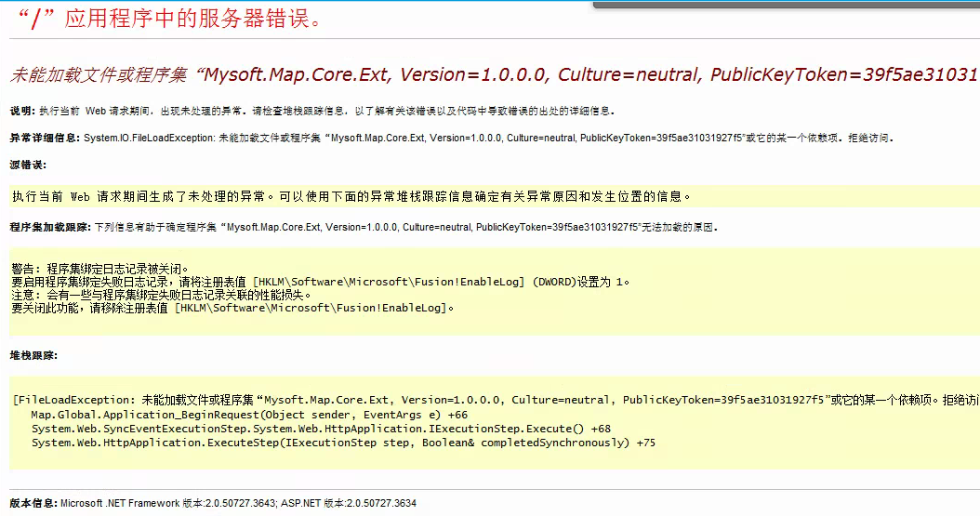Click the 'HttpApplication.ExecuteStep' stack trace line
980x516 pixels.
point(343,443)
